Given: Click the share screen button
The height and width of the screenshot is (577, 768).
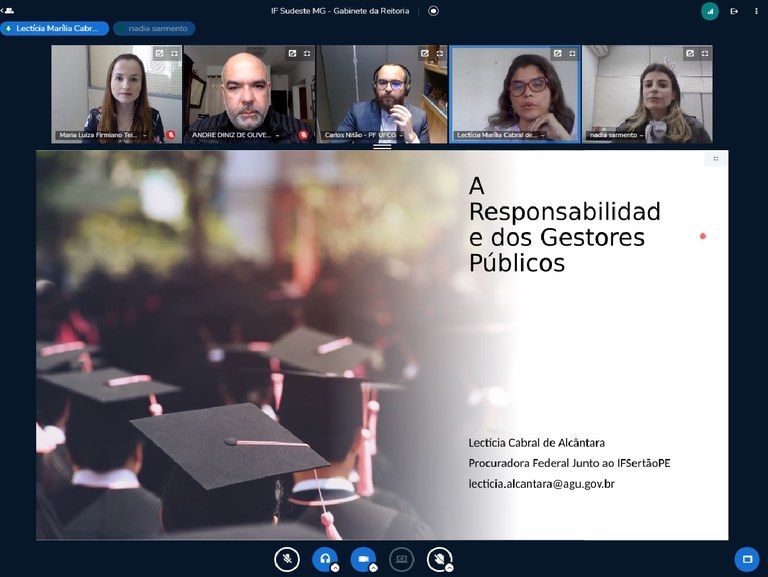Looking at the screenshot, I should [401, 559].
